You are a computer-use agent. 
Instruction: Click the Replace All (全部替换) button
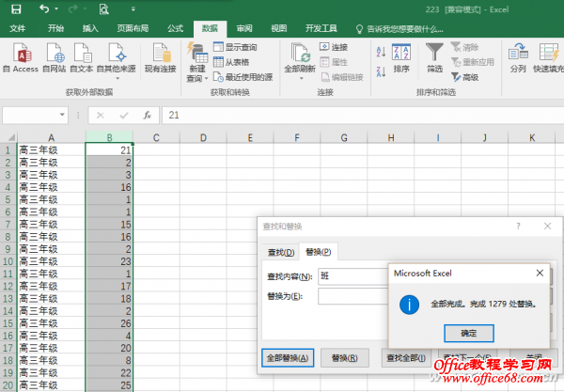[x=288, y=357]
